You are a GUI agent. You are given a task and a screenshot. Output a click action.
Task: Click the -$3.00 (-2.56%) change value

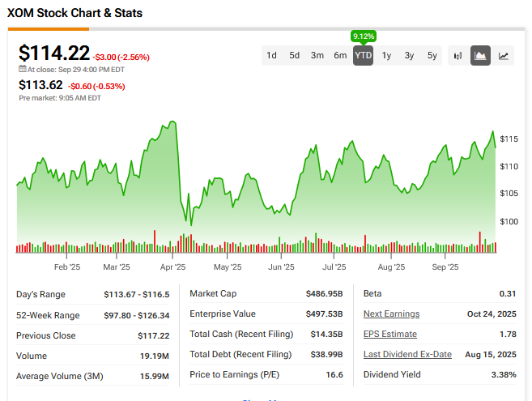click(121, 57)
